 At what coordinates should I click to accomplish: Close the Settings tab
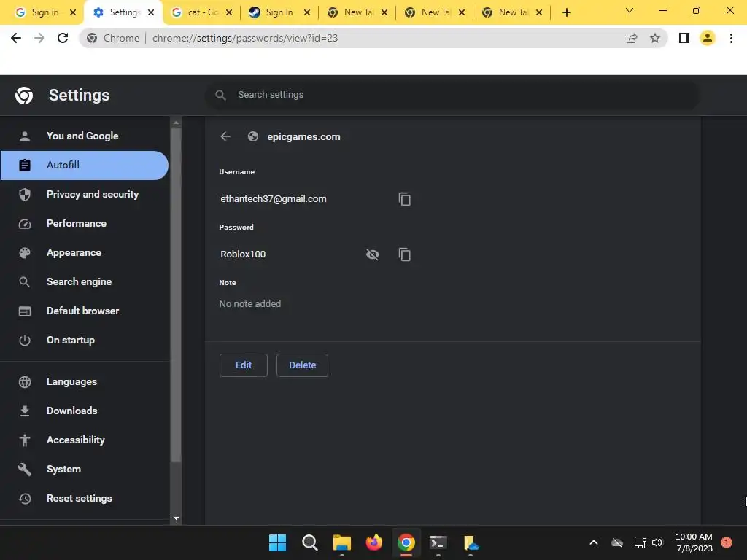tap(151, 12)
